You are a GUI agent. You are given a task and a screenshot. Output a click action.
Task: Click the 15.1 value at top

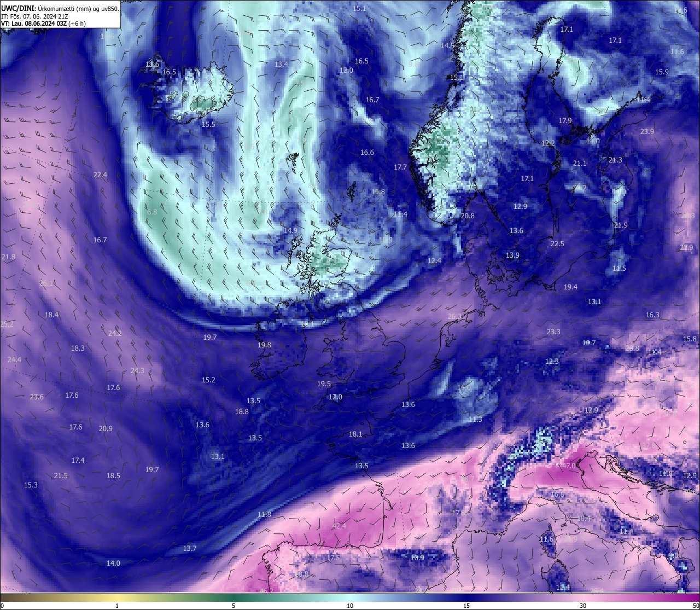coord(359,9)
